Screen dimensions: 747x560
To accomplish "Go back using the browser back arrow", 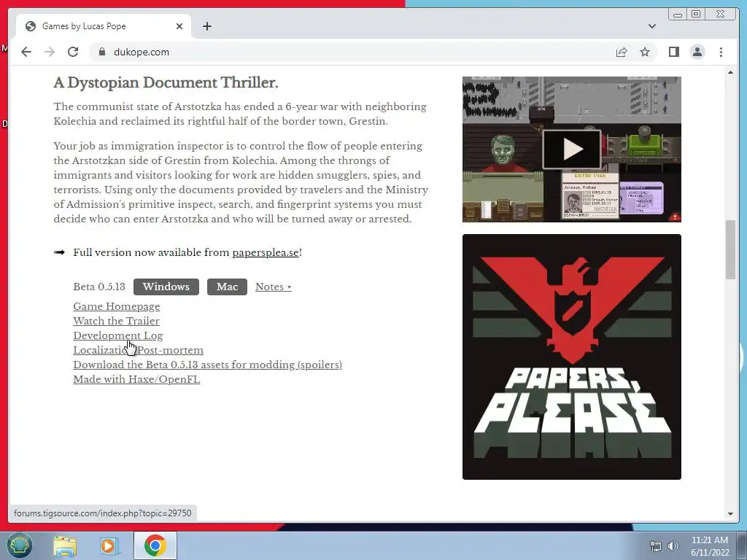I will point(26,52).
